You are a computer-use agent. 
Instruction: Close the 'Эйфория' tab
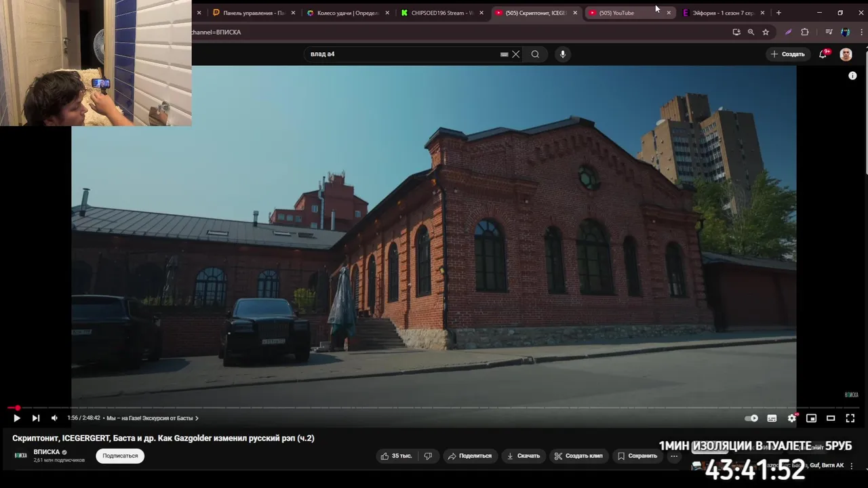coord(762,13)
